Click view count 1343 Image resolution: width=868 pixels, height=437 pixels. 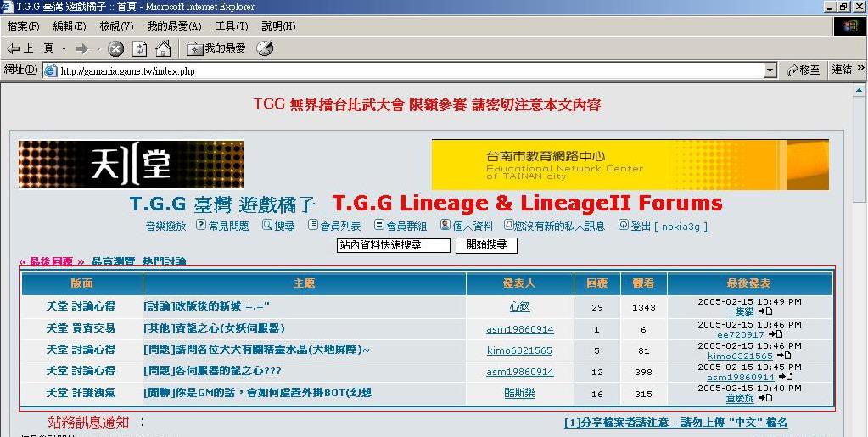pyautogui.click(x=643, y=307)
